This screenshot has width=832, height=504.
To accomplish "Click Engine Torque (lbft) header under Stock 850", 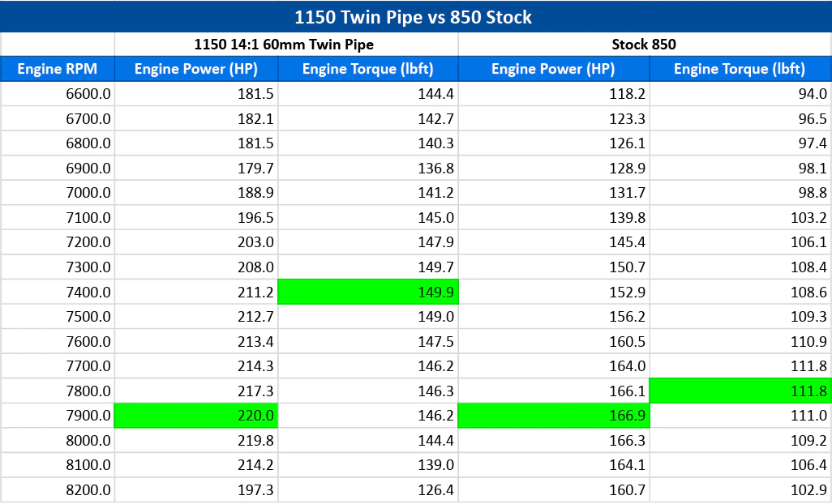I will [740, 69].
